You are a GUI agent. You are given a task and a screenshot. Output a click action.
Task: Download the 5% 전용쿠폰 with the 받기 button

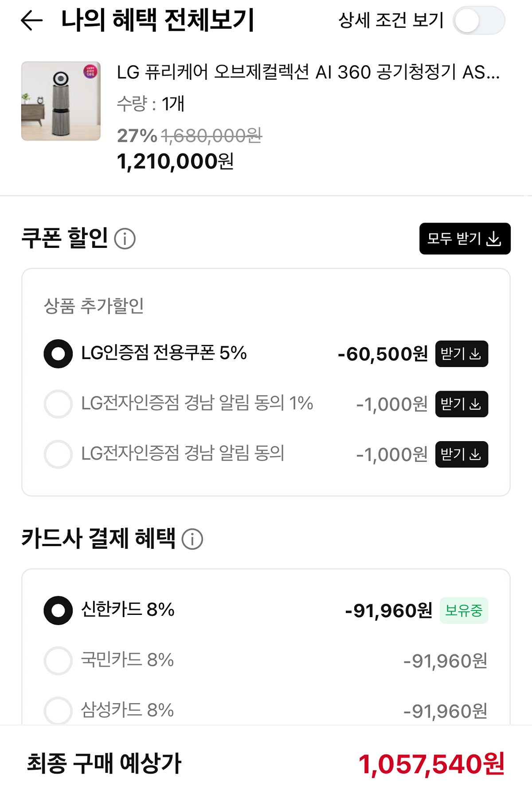pyautogui.click(x=461, y=354)
